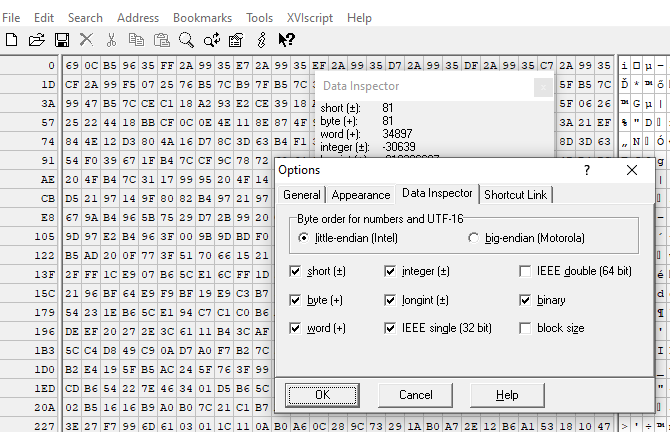
Task: Uncheck the binary checkbox
Action: click(x=525, y=300)
